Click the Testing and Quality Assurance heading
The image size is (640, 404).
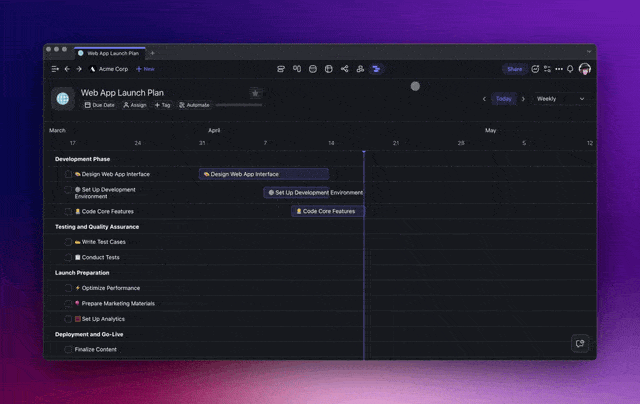coord(97,227)
